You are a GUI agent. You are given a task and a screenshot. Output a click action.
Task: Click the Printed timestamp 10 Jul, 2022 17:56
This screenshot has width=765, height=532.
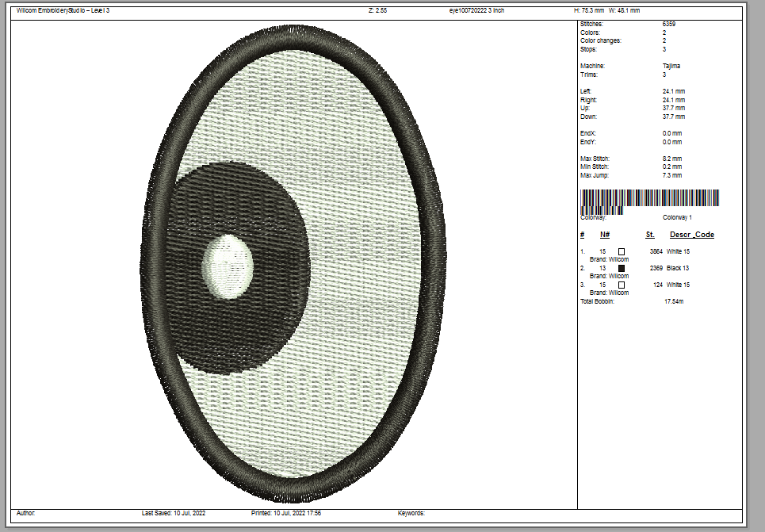tap(286, 514)
